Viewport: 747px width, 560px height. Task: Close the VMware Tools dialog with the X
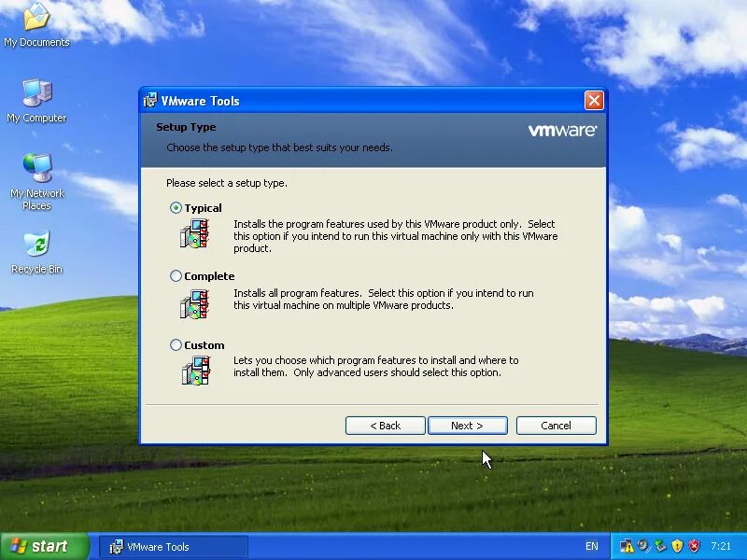pyautogui.click(x=594, y=101)
